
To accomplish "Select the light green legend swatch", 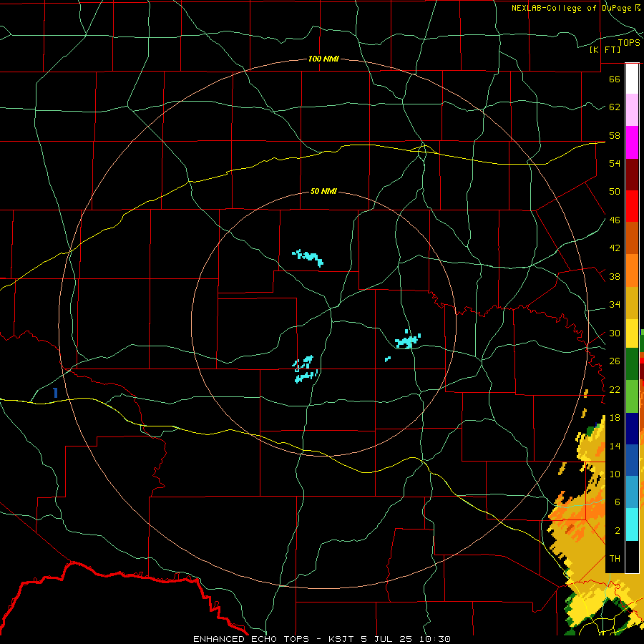I will click(x=632, y=396).
